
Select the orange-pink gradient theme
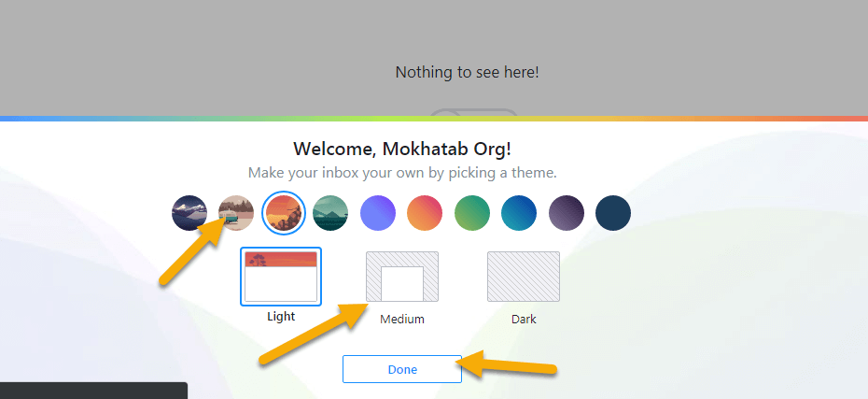tap(425, 213)
